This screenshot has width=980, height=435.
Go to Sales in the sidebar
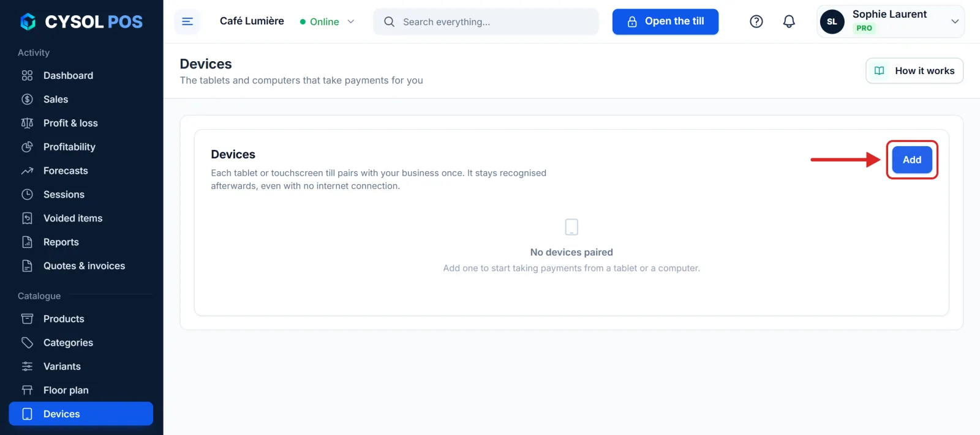[81, 99]
